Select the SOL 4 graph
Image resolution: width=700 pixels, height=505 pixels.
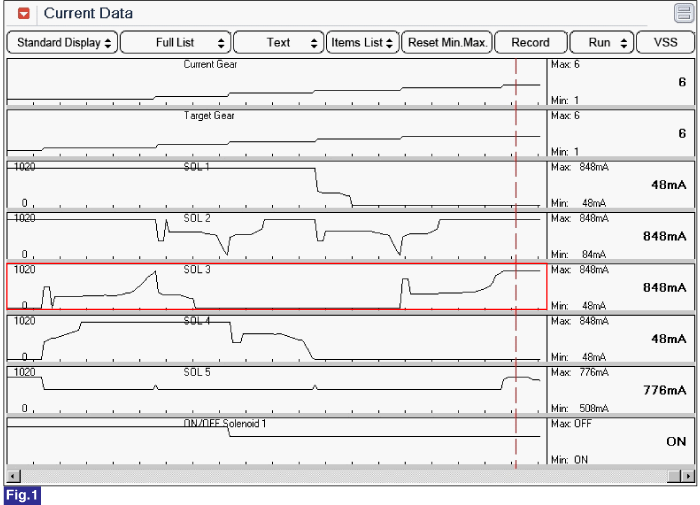click(276, 338)
